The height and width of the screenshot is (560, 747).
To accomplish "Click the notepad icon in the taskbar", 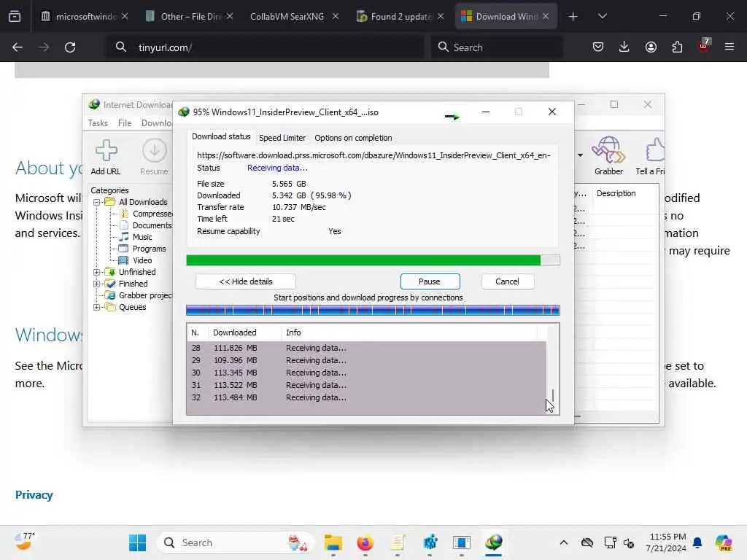I will 398,542.
